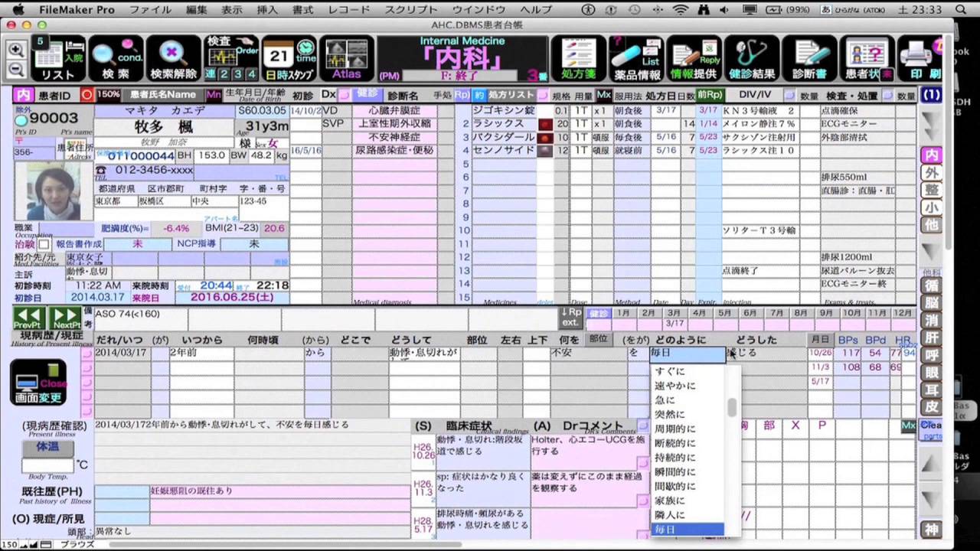The image size is (980, 551).
Task: Select the 肝 liver specialty icon
Action: point(931,338)
